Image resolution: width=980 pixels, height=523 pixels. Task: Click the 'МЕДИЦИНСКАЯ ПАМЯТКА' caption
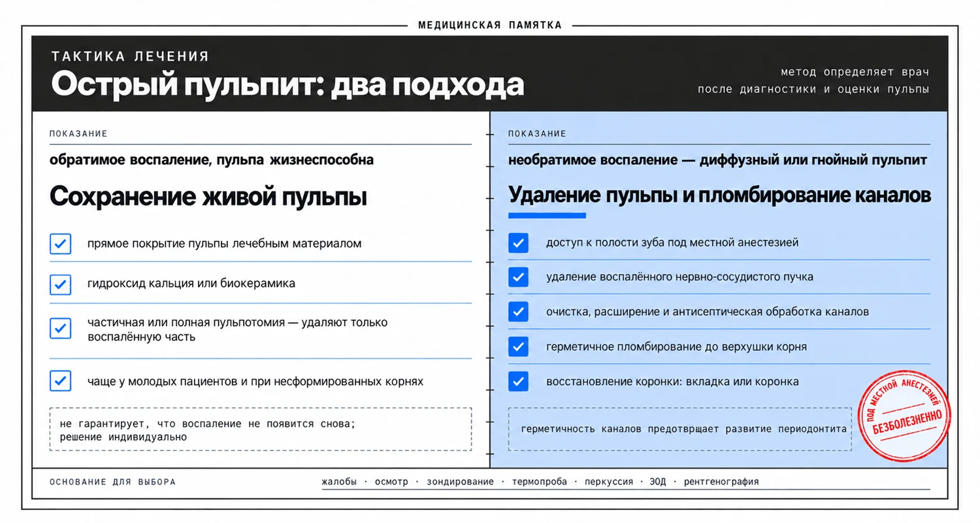[490, 25]
